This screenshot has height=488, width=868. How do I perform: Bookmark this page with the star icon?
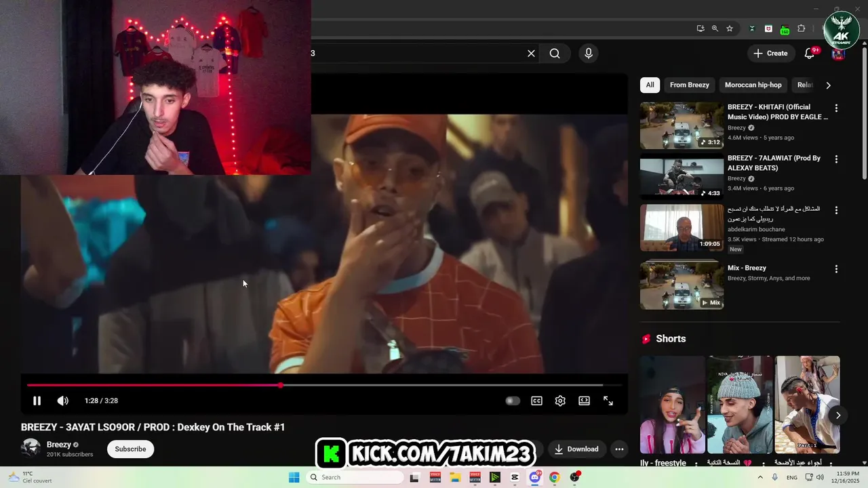click(x=730, y=28)
